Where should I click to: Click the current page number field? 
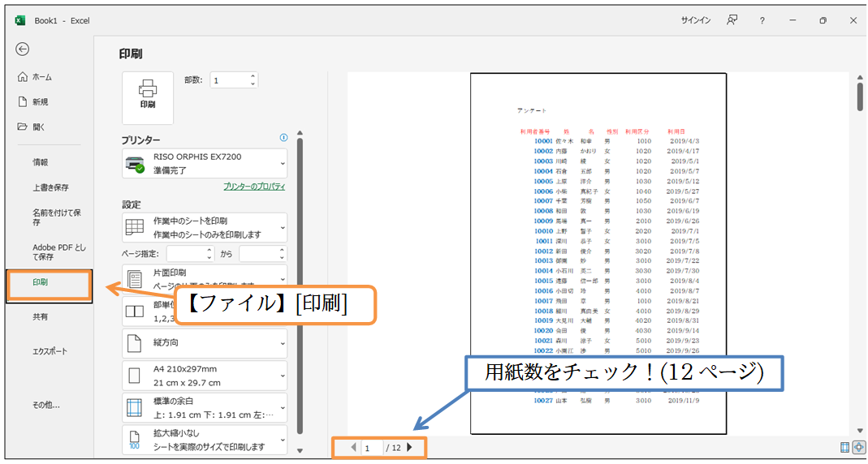click(x=372, y=448)
